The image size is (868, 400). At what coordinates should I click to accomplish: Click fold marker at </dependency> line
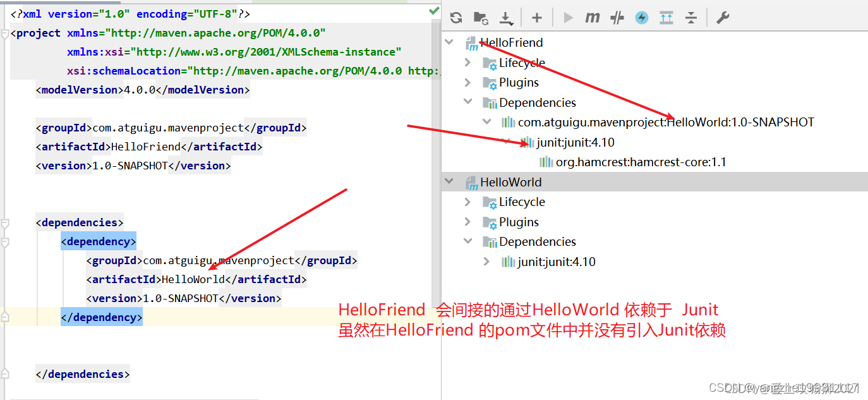point(5,317)
